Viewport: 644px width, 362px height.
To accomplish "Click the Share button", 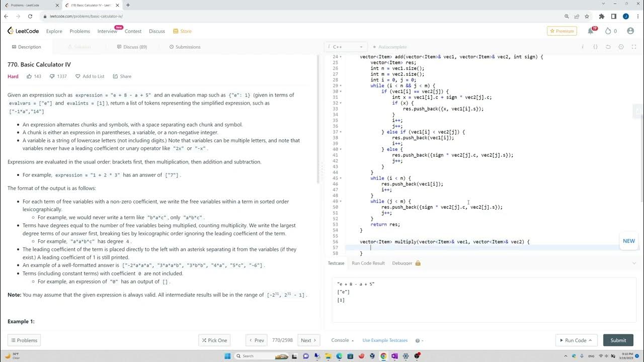I will point(122,76).
